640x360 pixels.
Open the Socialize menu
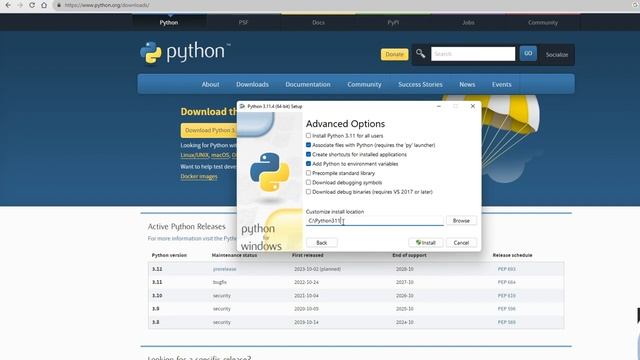tap(557, 55)
